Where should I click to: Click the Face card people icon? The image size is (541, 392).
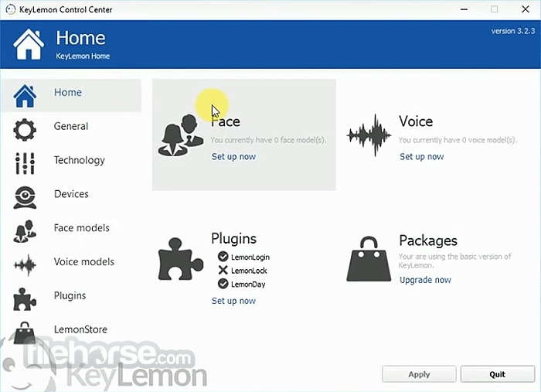coord(181,135)
